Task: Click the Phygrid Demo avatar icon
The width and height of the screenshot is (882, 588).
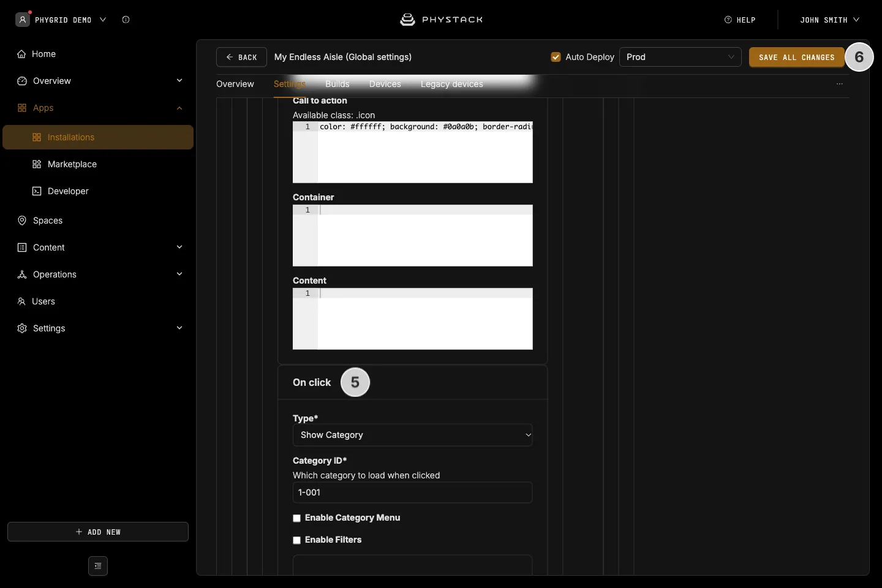Action: [x=23, y=20]
